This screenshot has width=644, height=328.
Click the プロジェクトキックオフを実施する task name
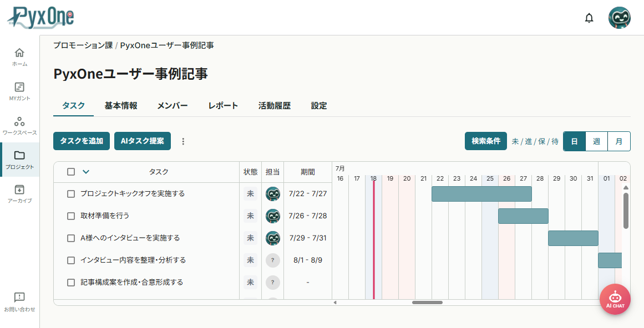133,194
